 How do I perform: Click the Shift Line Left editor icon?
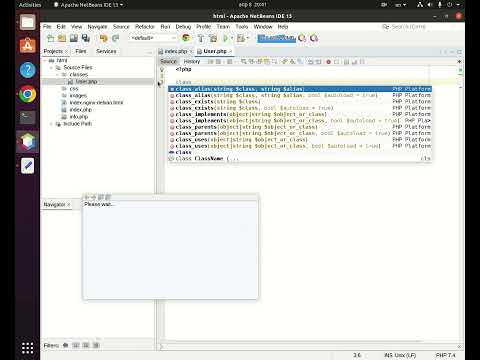click(x=311, y=62)
